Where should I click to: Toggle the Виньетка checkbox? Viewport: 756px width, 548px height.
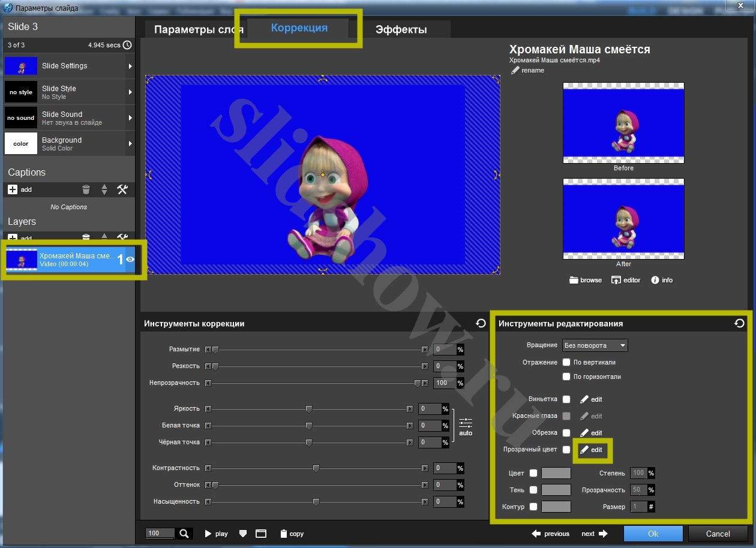tap(566, 399)
